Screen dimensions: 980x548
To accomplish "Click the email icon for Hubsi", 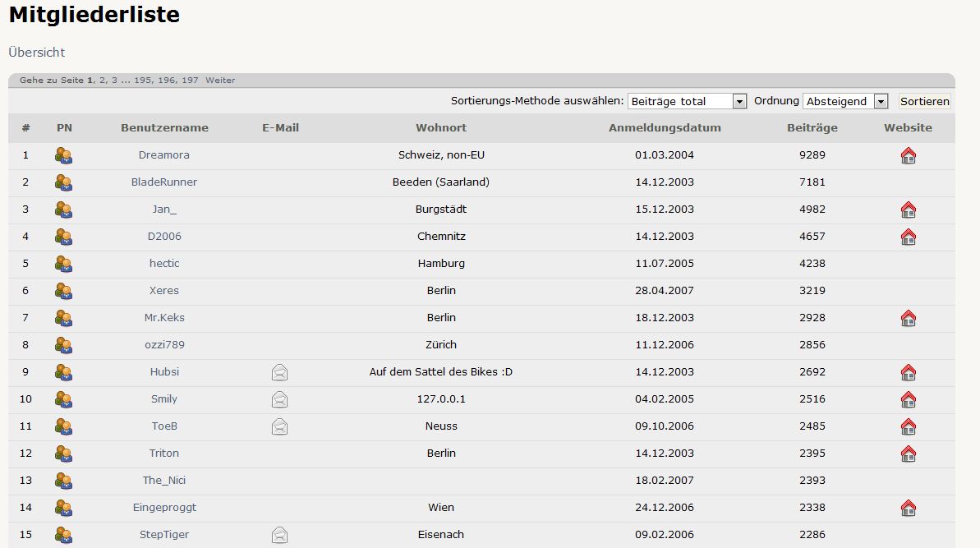I will pos(279,372).
